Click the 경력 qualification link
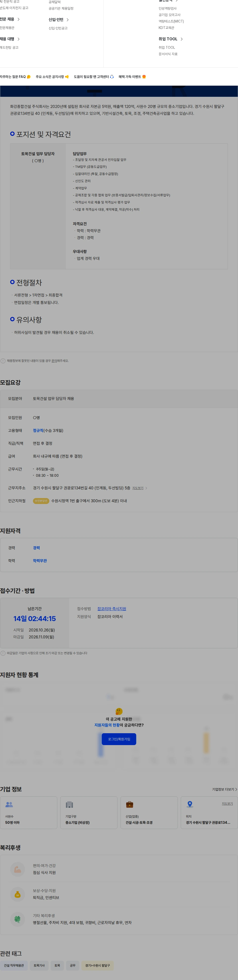Image resolution: width=238 pixels, height=980 pixels. (x=36, y=548)
